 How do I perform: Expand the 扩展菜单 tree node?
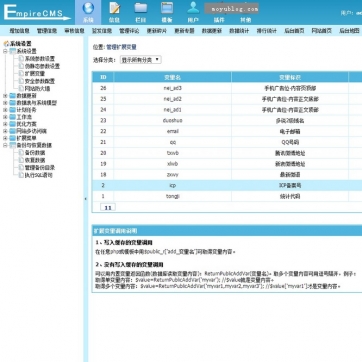[5, 138]
